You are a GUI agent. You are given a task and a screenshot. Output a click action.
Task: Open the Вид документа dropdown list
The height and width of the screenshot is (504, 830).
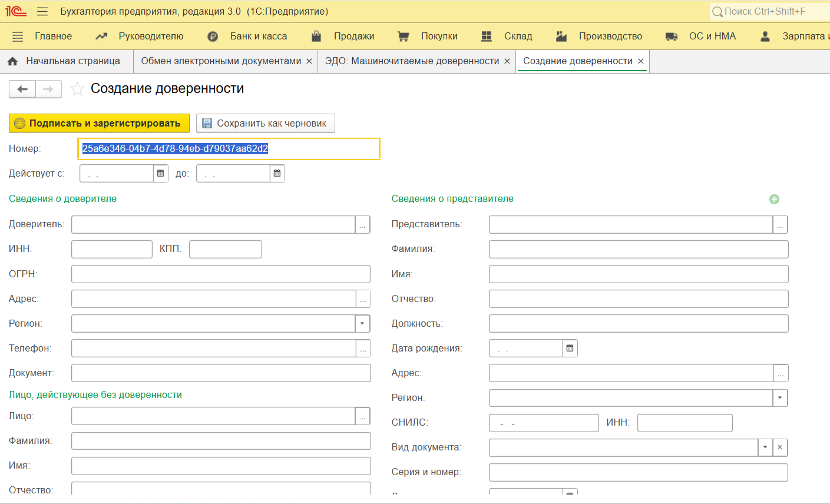[765, 447]
